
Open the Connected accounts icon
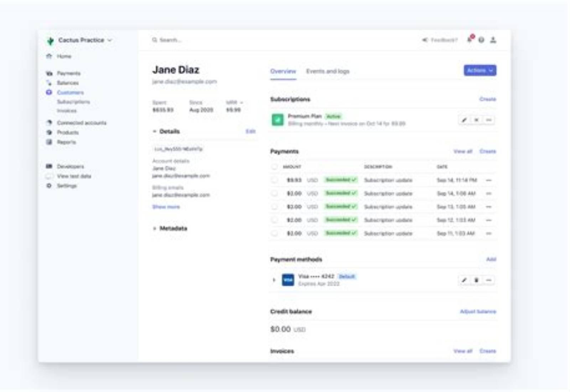(49, 123)
